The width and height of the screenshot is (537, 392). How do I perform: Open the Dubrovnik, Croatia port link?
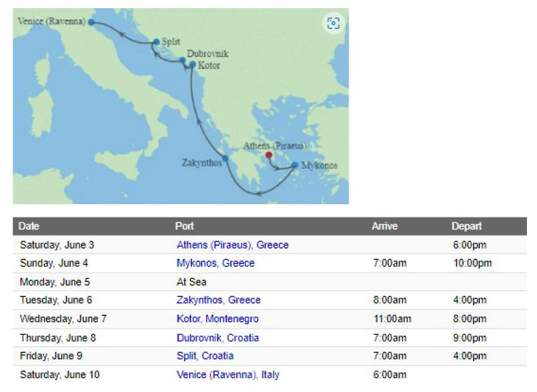coord(218,338)
